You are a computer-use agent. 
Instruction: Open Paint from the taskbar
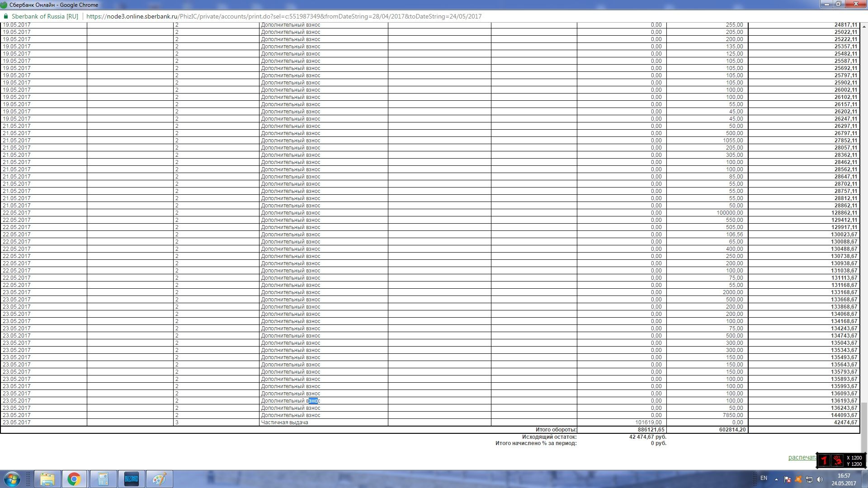click(159, 479)
